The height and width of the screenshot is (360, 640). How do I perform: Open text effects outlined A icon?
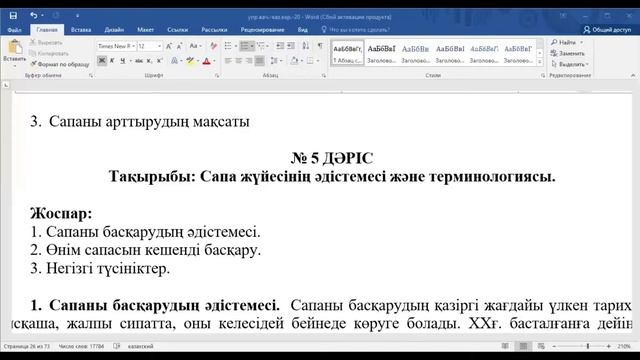tap(174, 61)
